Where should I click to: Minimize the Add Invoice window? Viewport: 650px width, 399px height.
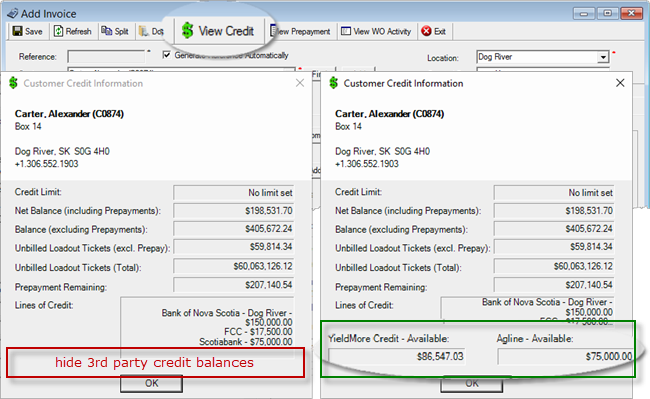tap(584, 13)
